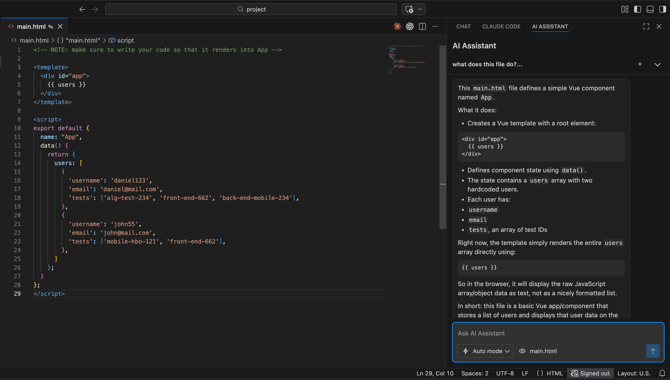Click the small dot icon beside conversation title
The image size is (670, 380).
(x=640, y=64)
